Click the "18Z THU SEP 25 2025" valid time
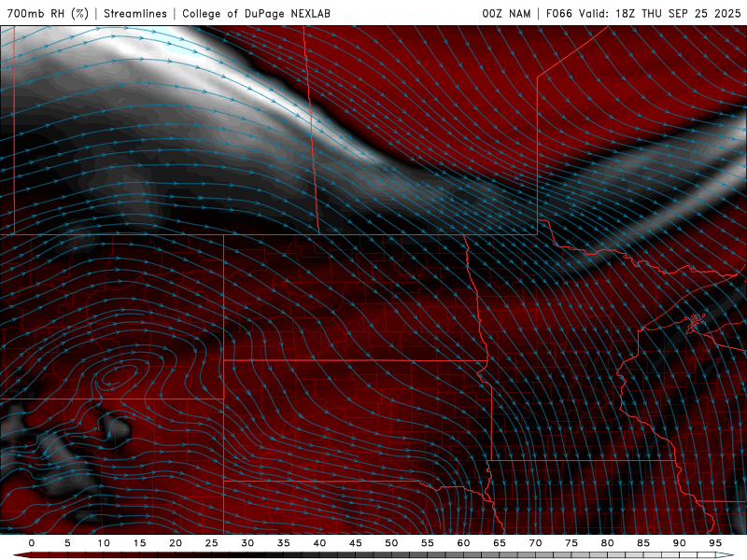The width and height of the screenshot is (747, 560). click(678, 13)
